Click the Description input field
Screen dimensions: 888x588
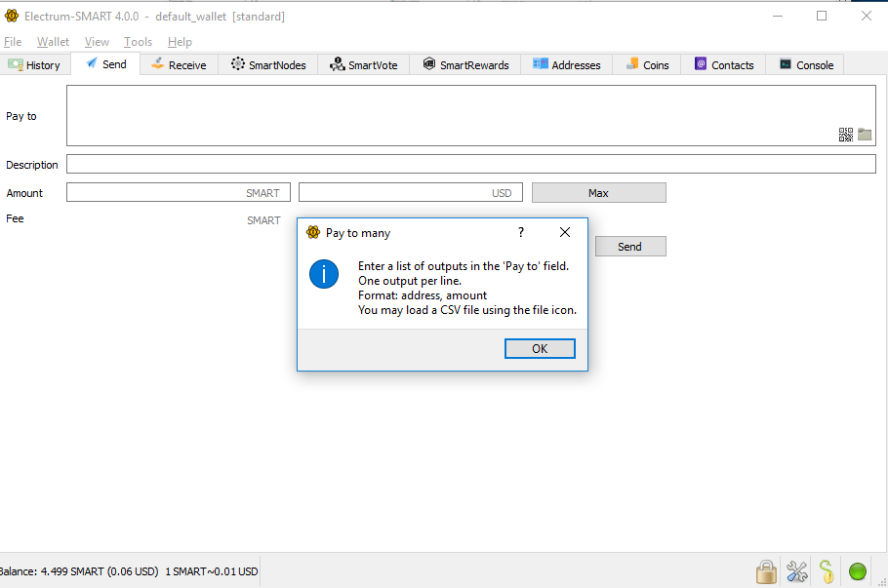[471, 164]
